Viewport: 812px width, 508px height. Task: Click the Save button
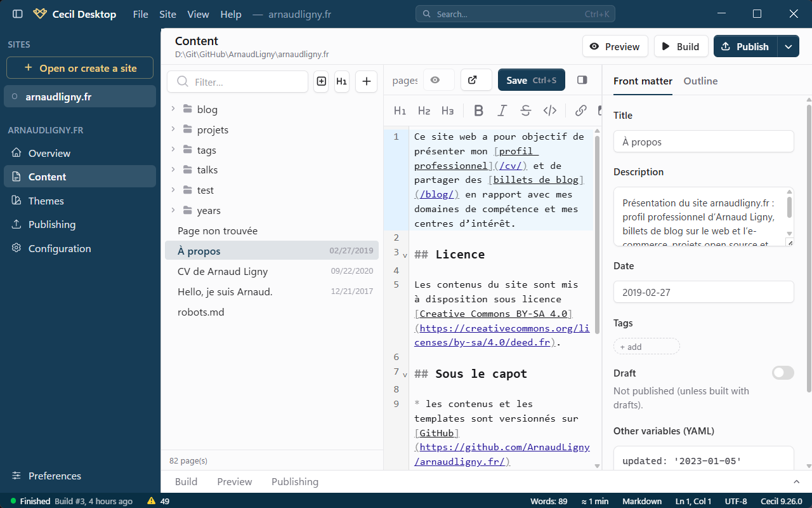pyautogui.click(x=532, y=80)
